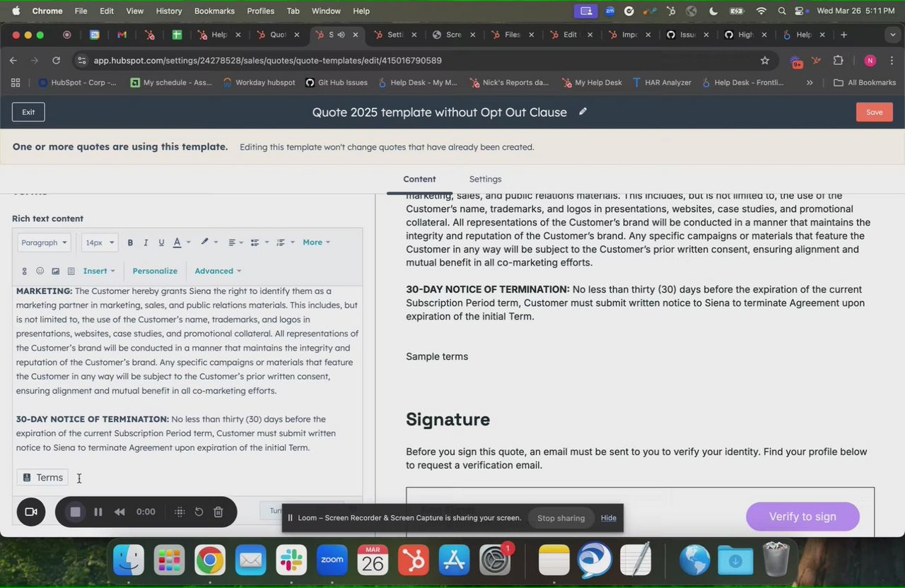The height and width of the screenshot is (588, 905).
Task: Click the Terms token in the editor
Action: coord(42,478)
